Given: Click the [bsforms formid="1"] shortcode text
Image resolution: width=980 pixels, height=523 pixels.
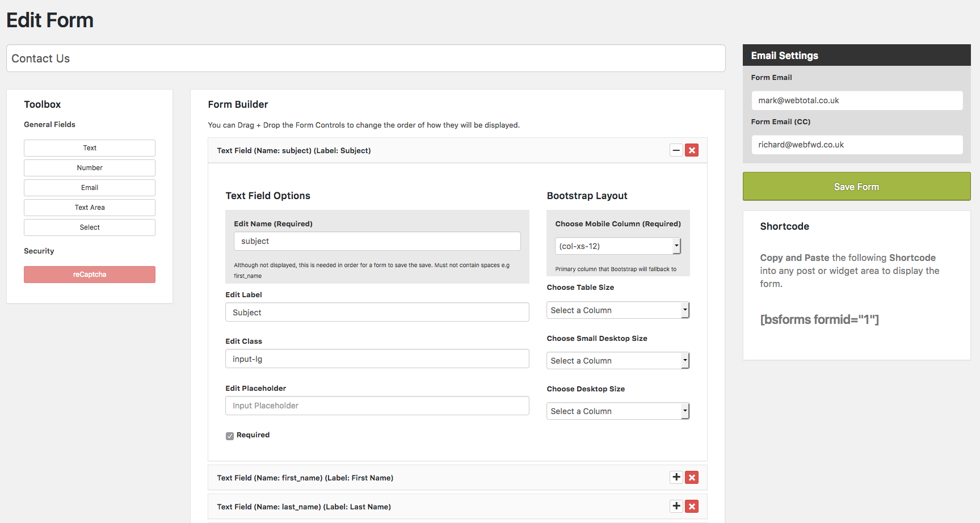Looking at the screenshot, I should 819,319.
